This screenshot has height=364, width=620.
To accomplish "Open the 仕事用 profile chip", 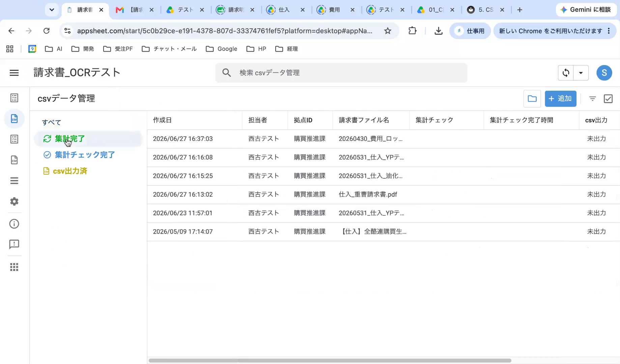I will (470, 31).
